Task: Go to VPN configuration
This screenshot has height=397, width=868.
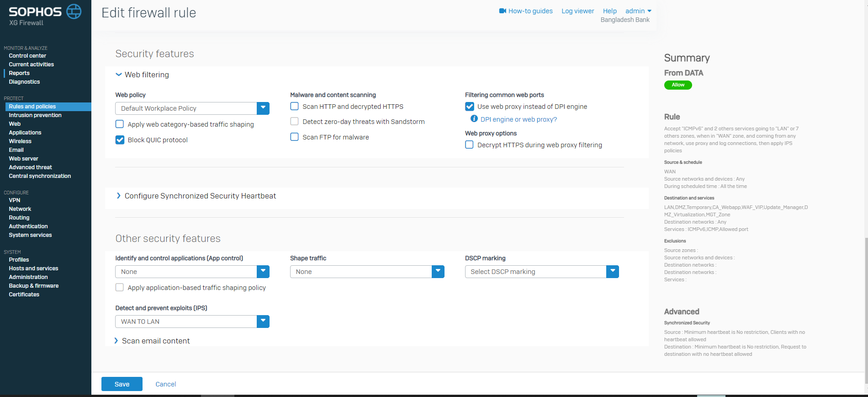Action: 15,200
